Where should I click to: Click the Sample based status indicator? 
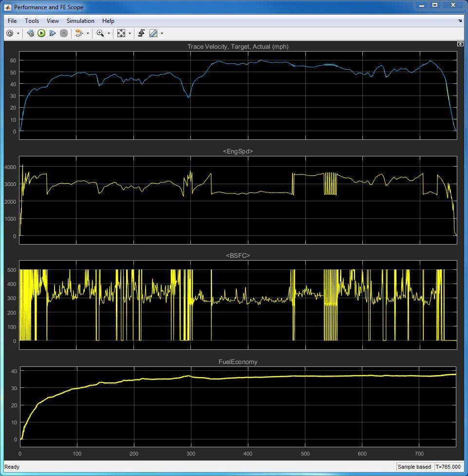[x=414, y=466]
